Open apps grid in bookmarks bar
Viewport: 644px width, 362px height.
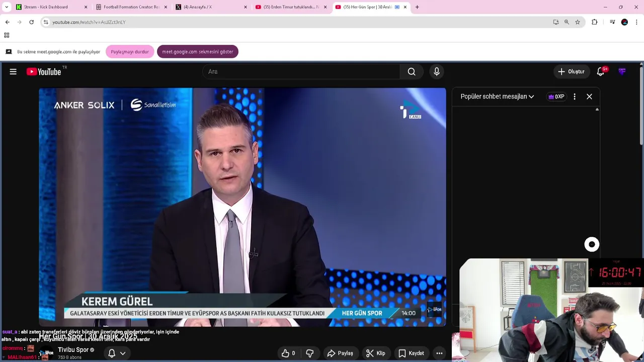coord(7,35)
